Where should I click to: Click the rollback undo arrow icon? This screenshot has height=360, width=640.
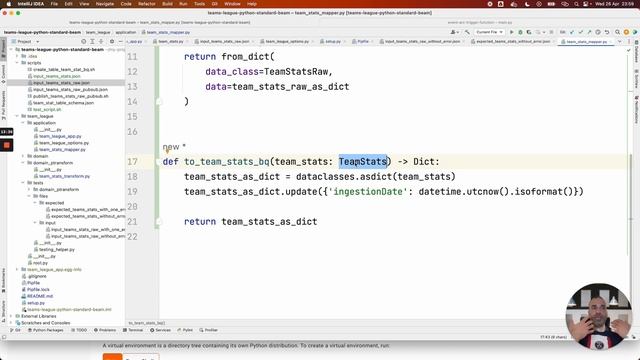[607, 32]
